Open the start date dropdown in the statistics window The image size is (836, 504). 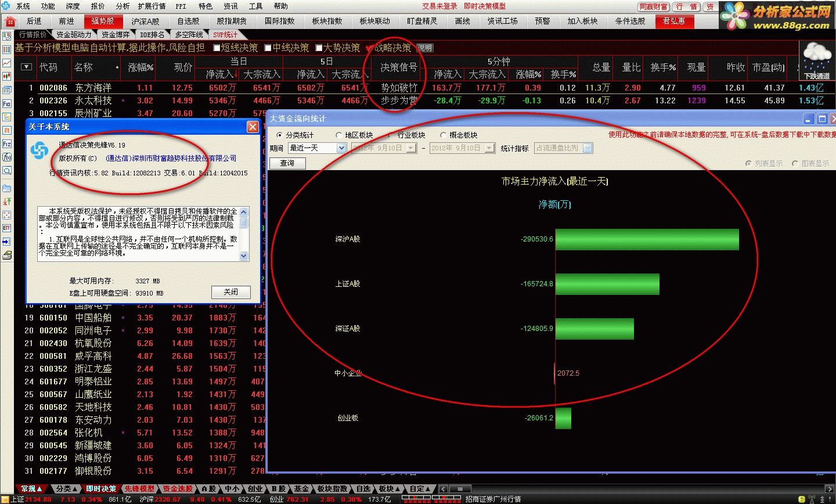click(x=412, y=148)
